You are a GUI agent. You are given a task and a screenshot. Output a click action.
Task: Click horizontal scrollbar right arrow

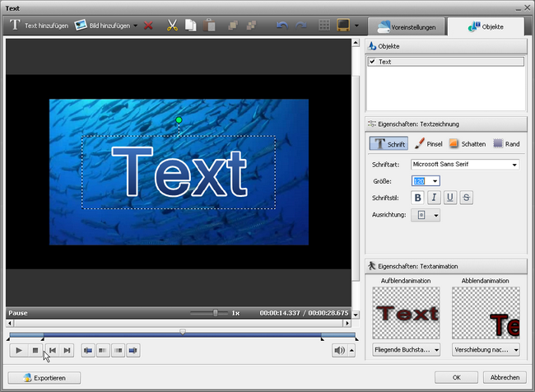pos(347,323)
